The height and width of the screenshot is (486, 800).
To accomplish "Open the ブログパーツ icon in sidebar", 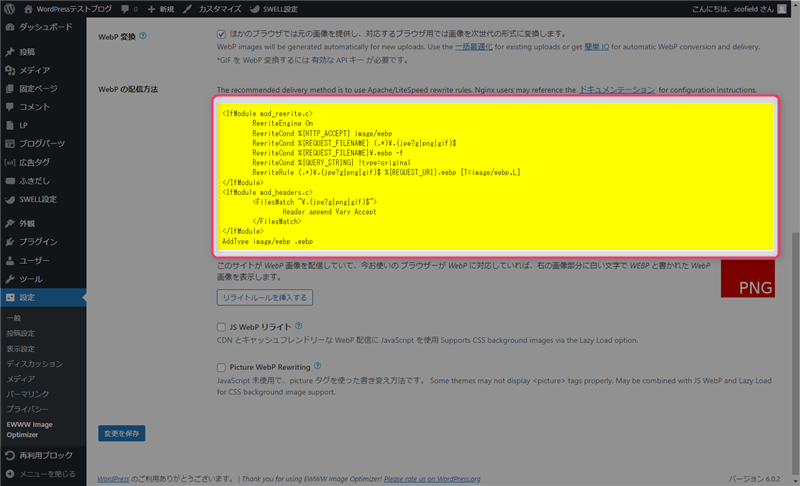I will [x=10, y=143].
